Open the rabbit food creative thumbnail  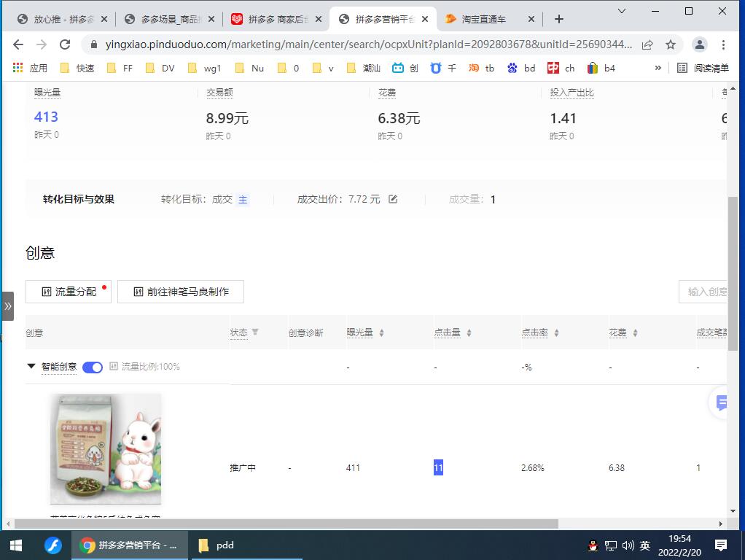106,448
